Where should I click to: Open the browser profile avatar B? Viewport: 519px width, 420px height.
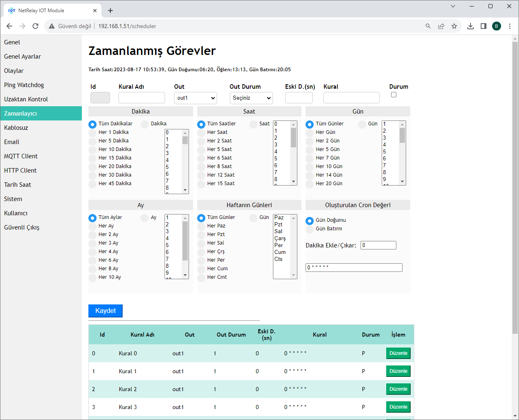497,26
